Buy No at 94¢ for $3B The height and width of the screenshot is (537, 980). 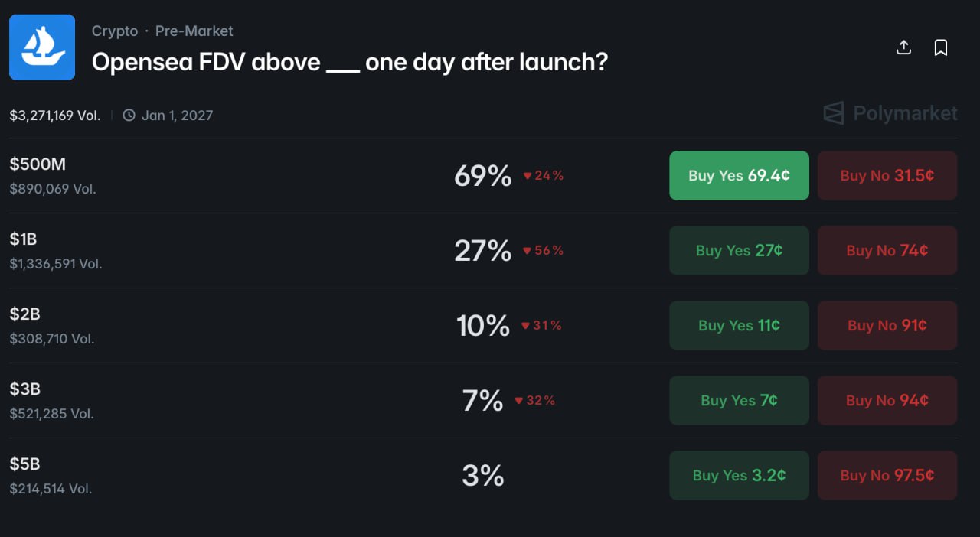tap(887, 400)
